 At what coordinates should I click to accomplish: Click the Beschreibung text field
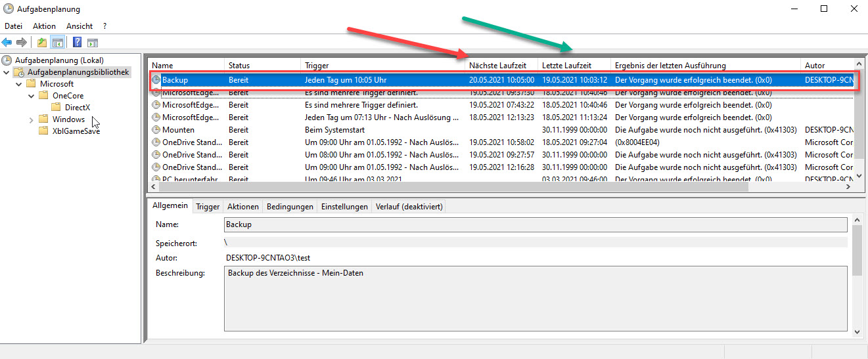536,298
